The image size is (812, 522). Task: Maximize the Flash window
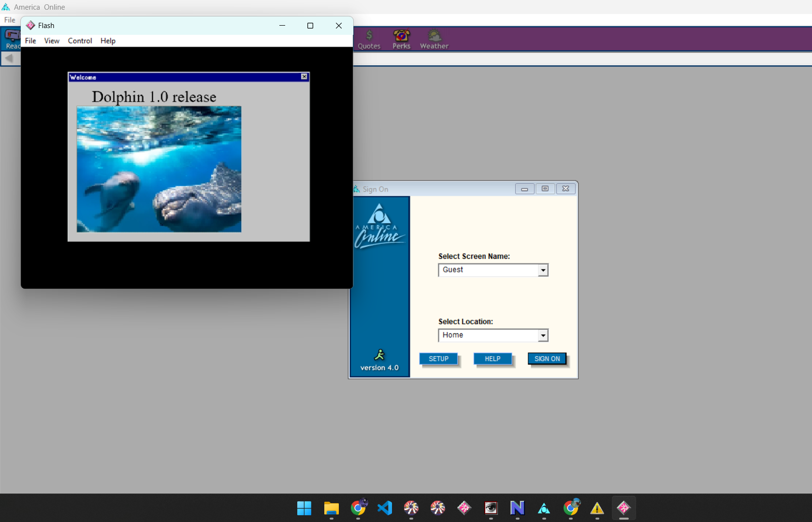tap(310, 26)
